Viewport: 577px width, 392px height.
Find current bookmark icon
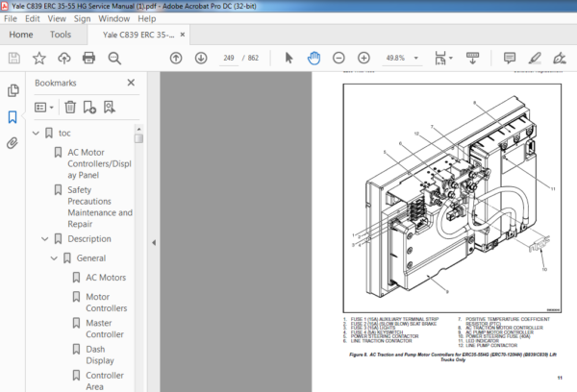110,108
